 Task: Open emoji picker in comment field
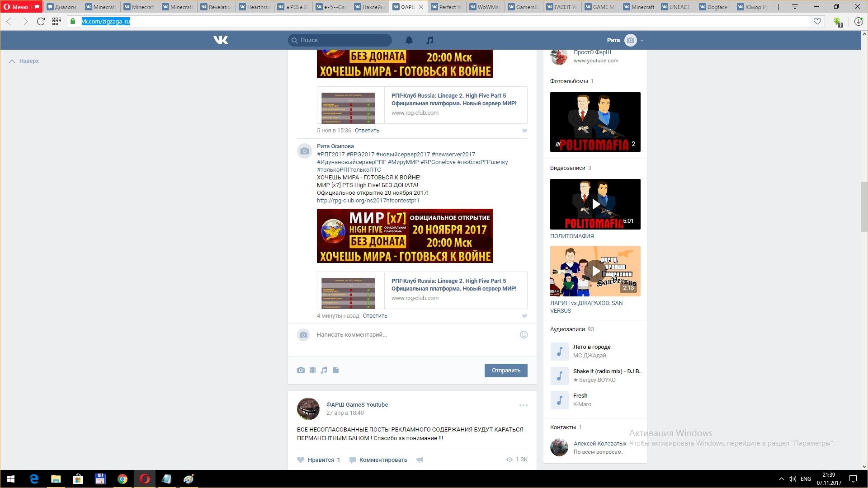524,335
